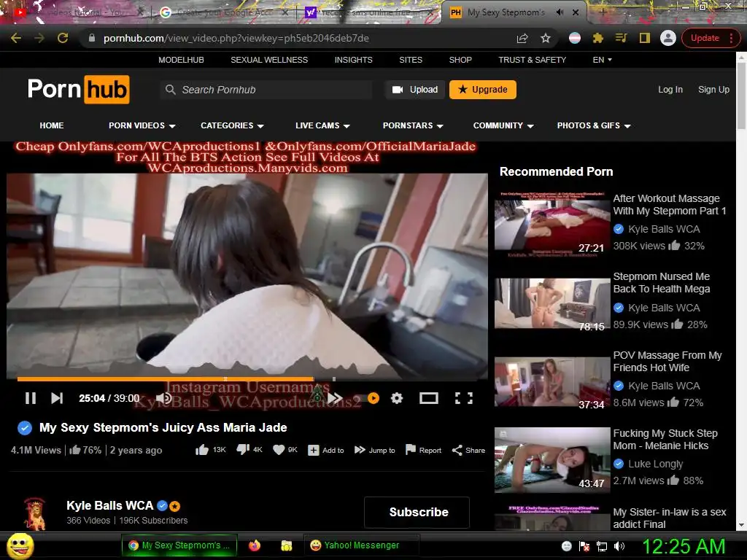Screen dimensions: 747x560
Task: Click the Upload button
Action: click(415, 90)
